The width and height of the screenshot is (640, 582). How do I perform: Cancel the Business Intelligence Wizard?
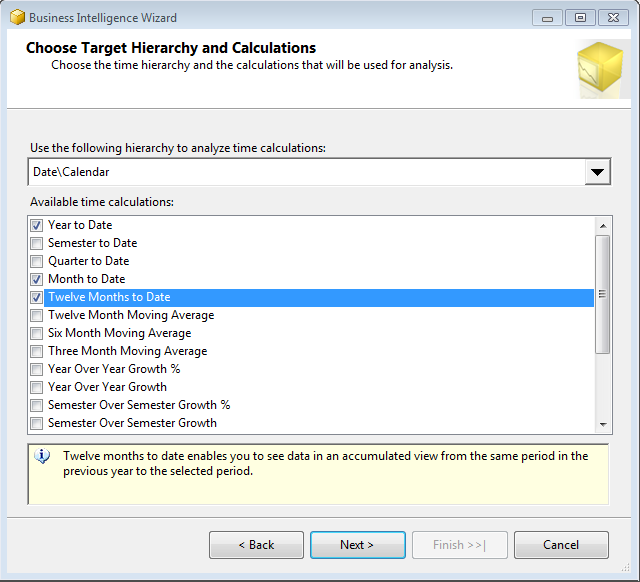point(560,545)
